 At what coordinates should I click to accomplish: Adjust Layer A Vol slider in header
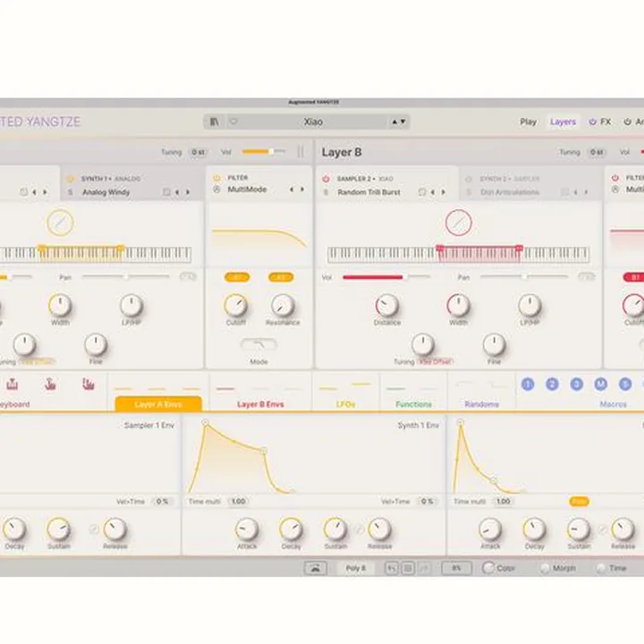(x=263, y=151)
